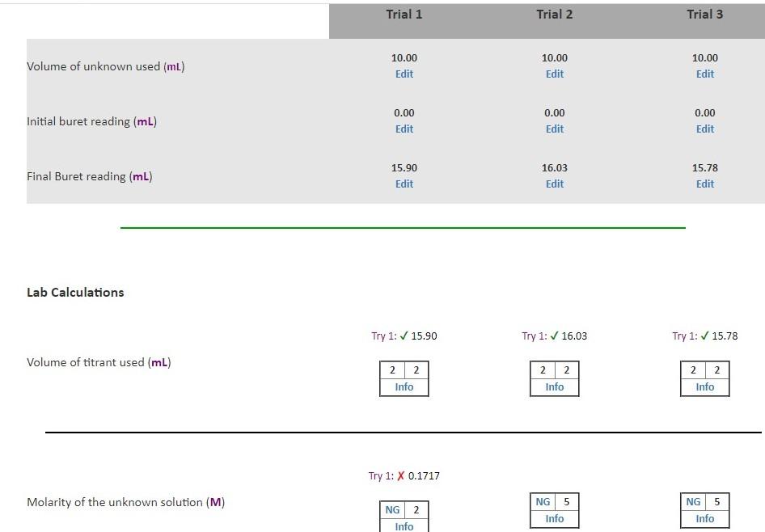The height and width of the screenshot is (532, 765).
Task: Click incorrect 'Try 1: 0.1717' molarity result
Action: (404, 476)
